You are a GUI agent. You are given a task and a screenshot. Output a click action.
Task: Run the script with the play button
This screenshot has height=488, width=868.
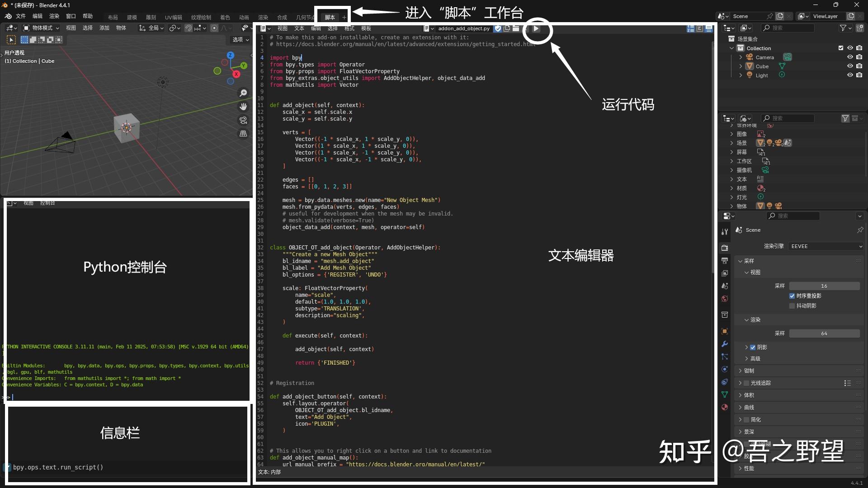536,29
